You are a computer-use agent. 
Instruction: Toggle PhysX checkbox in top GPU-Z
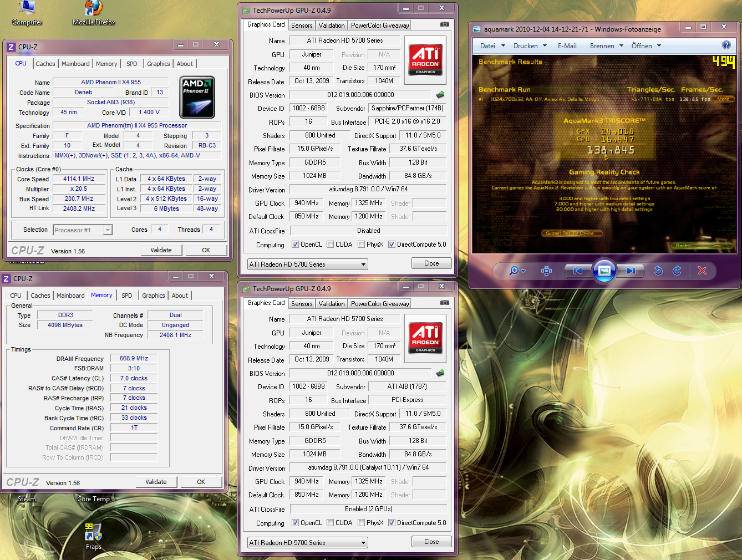pos(362,245)
